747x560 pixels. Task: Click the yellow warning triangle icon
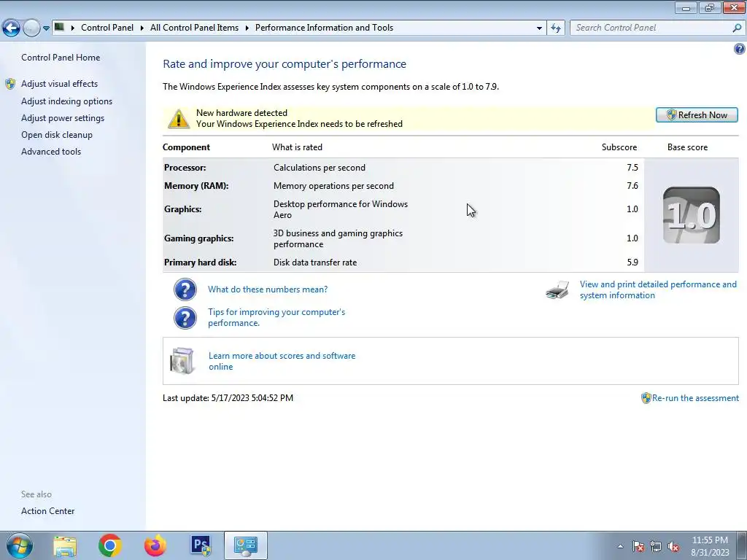[x=179, y=119]
